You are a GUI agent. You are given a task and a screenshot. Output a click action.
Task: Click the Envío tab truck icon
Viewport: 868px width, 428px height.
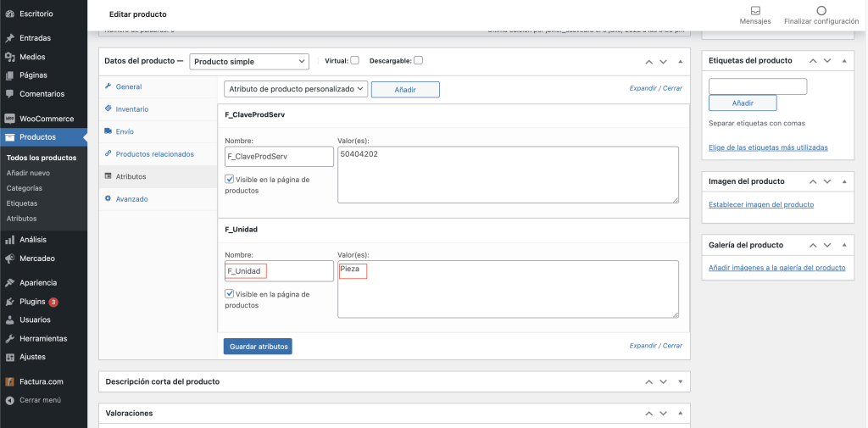(x=108, y=131)
